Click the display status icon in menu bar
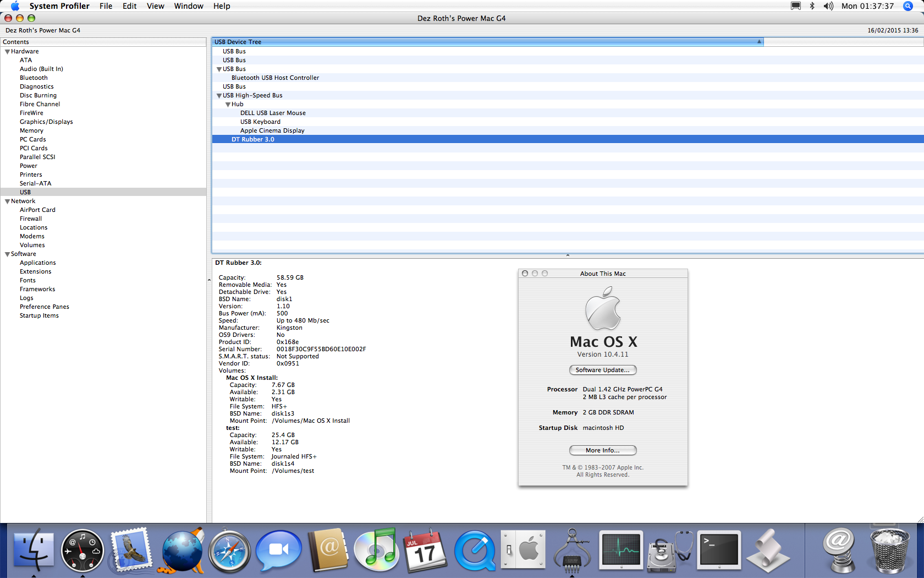The width and height of the screenshot is (924, 578). coord(796,6)
